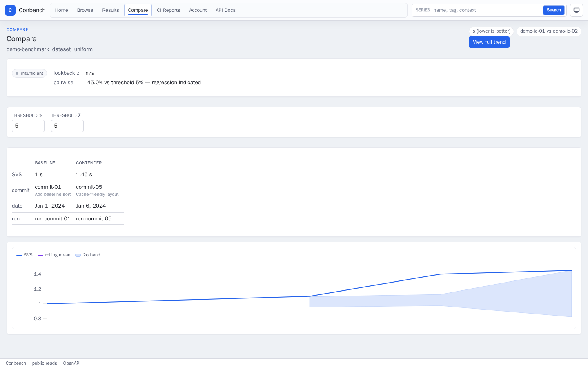The height and width of the screenshot is (368, 588).
Task: Open the Account nav item
Action: coord(198,10)
